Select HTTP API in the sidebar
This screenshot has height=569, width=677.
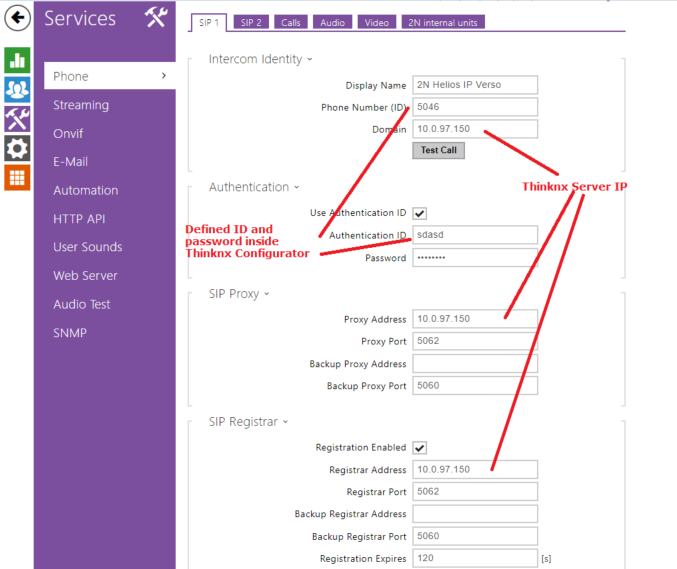click(79, 219)
